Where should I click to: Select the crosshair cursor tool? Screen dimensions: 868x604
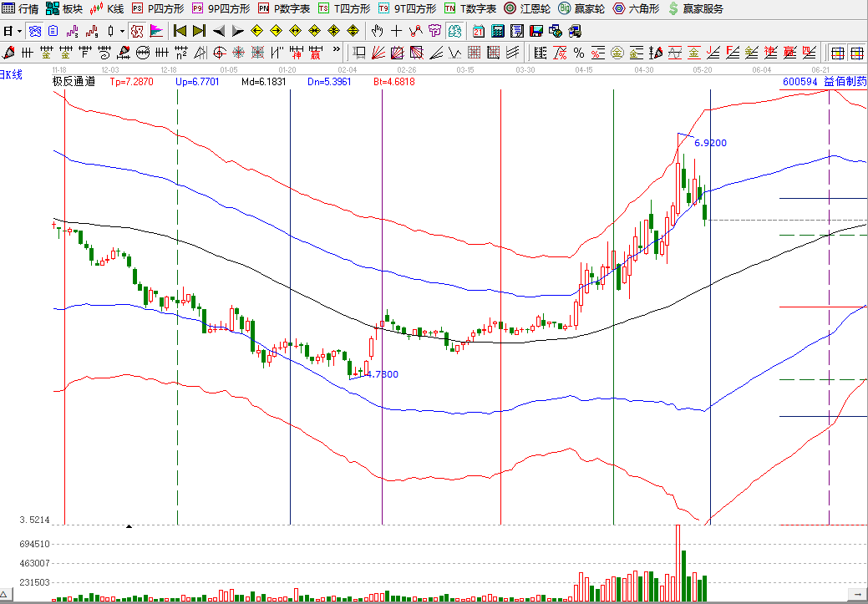click(396, 31)
